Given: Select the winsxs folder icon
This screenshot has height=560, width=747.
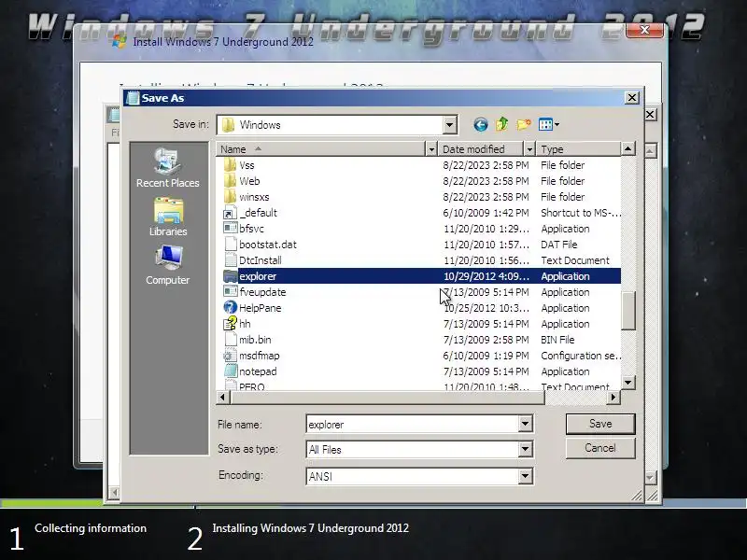Looking at the screenshot, I should (x=230, y=197).
